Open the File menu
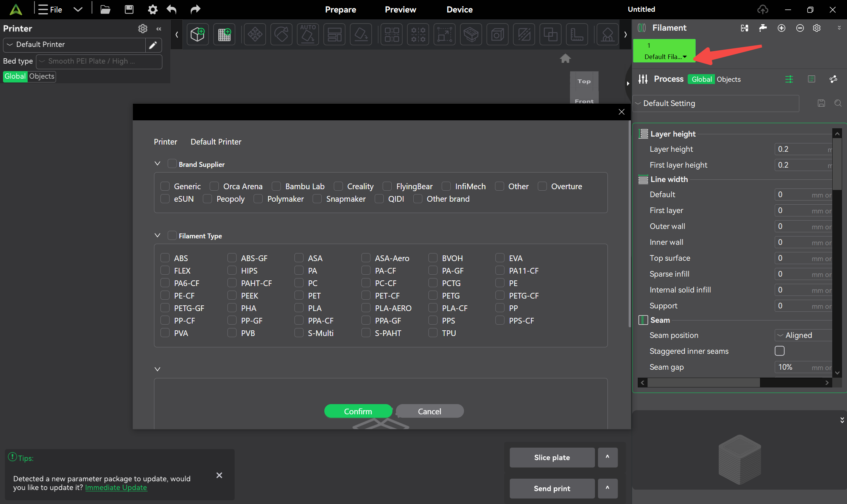Image resolution: width=847 pixels, height=504 pixels. click(50, 9)
